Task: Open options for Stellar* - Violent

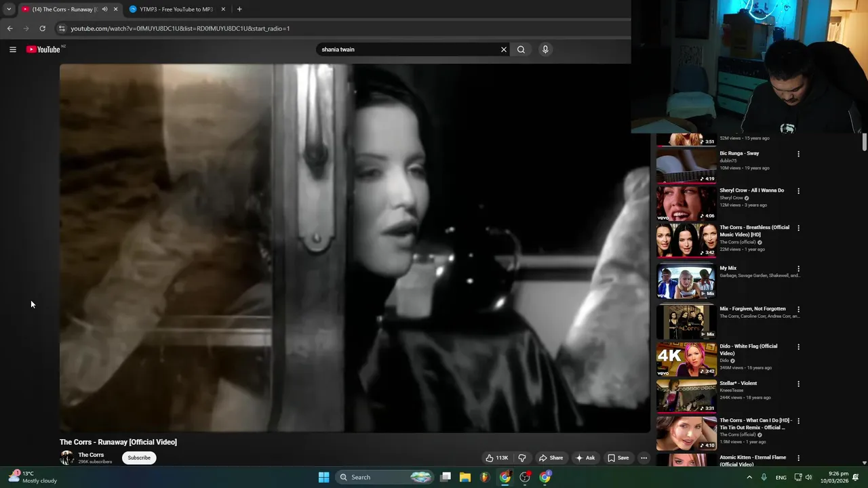Action: click(798, 384)
